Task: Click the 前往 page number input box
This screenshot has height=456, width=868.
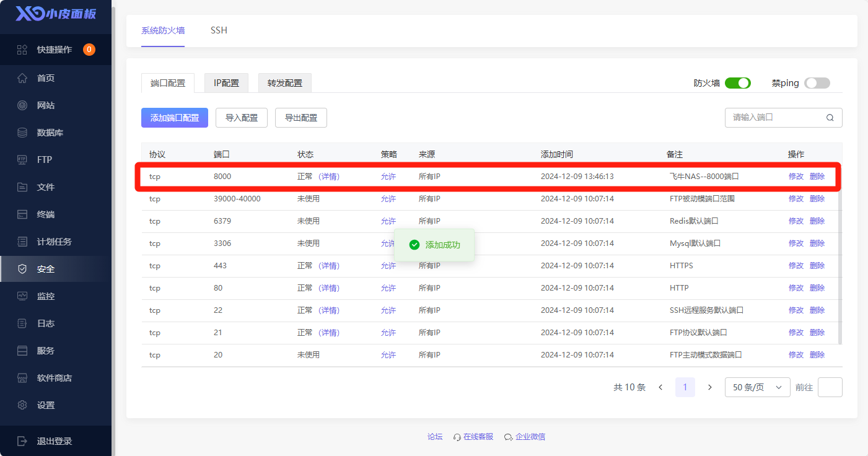Action: 830,387
